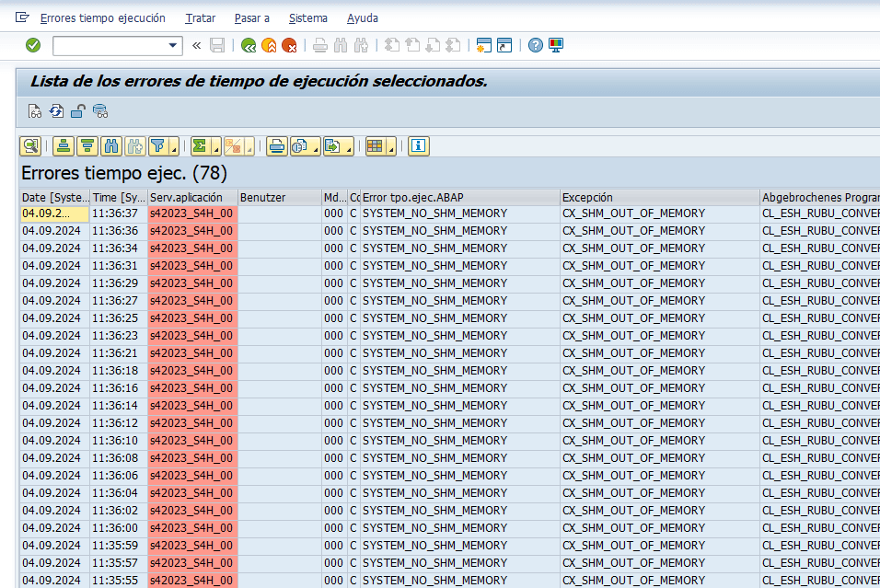Click the Customize Local Layout monitor icon
880x588 pixels.
coord(556,45)
